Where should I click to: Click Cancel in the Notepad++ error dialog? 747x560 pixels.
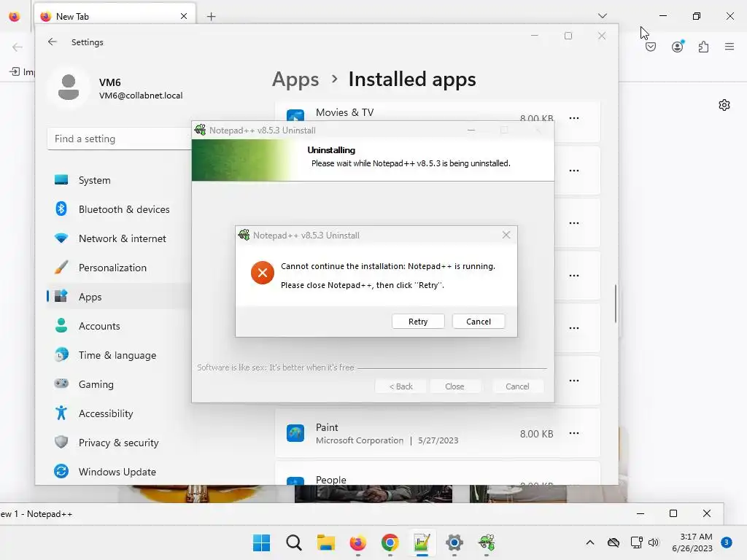tap(479, 322)
